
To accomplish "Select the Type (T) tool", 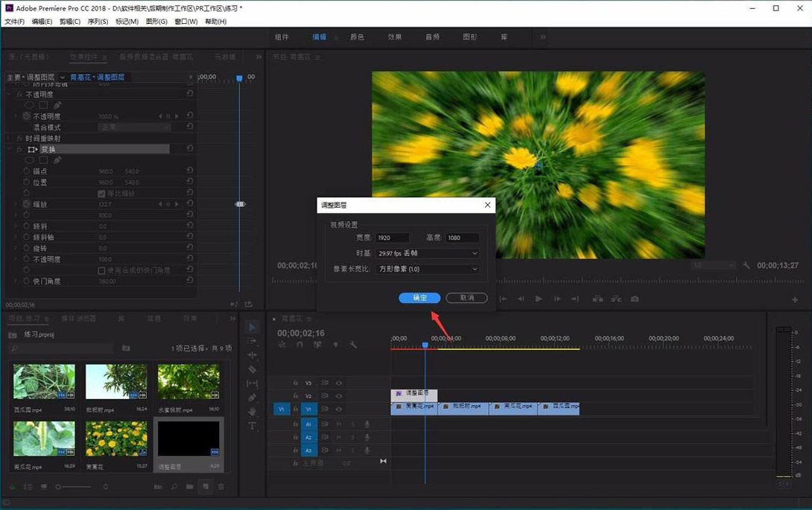I will click(x=252, y=426).
